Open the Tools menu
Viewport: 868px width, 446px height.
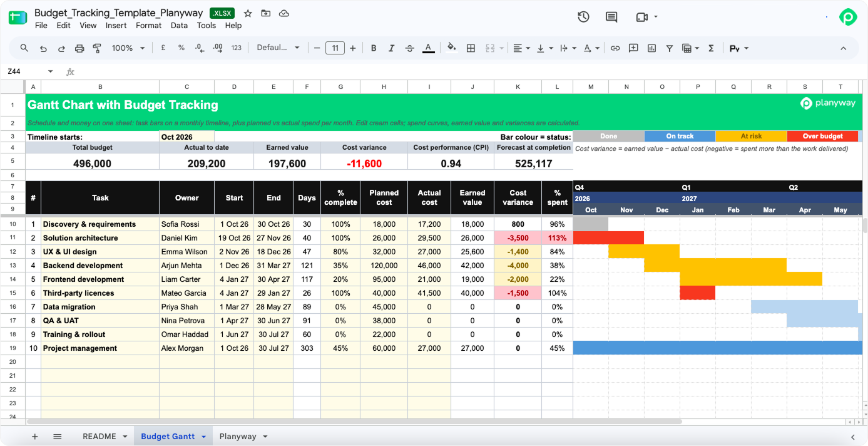click(207, 26)
